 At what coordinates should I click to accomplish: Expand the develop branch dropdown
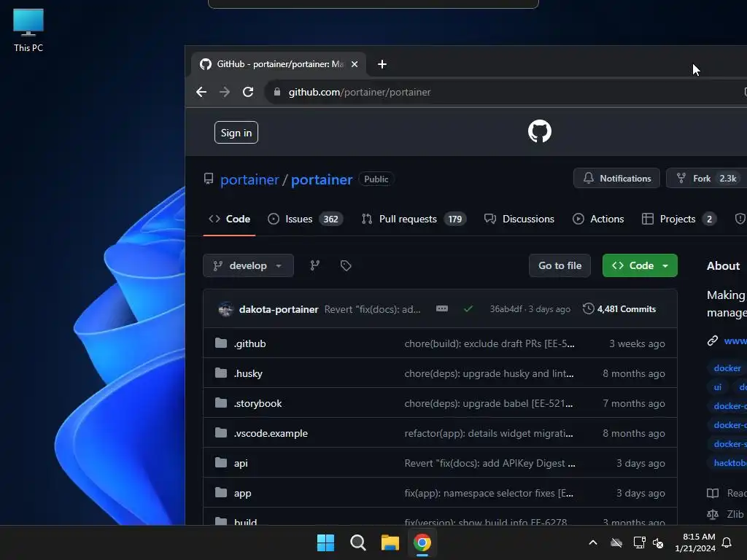(x=248, y=265)
